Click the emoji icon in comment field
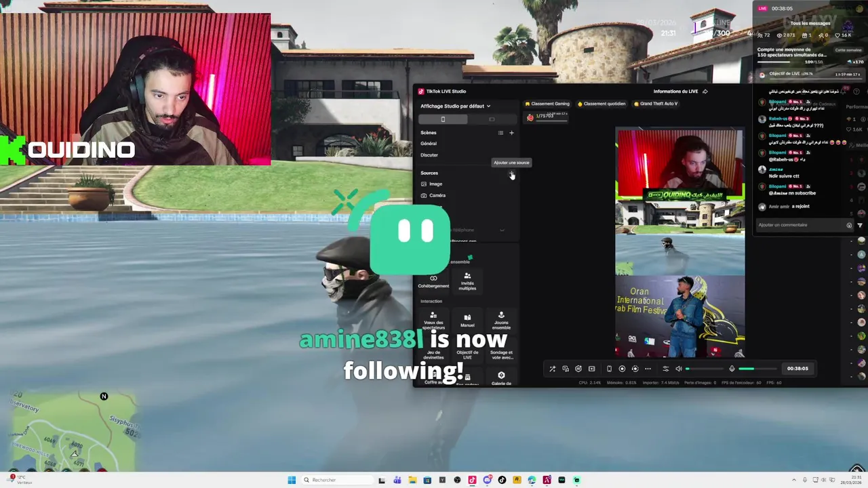This screenshot has height=488, width=868. coord(849,225)
